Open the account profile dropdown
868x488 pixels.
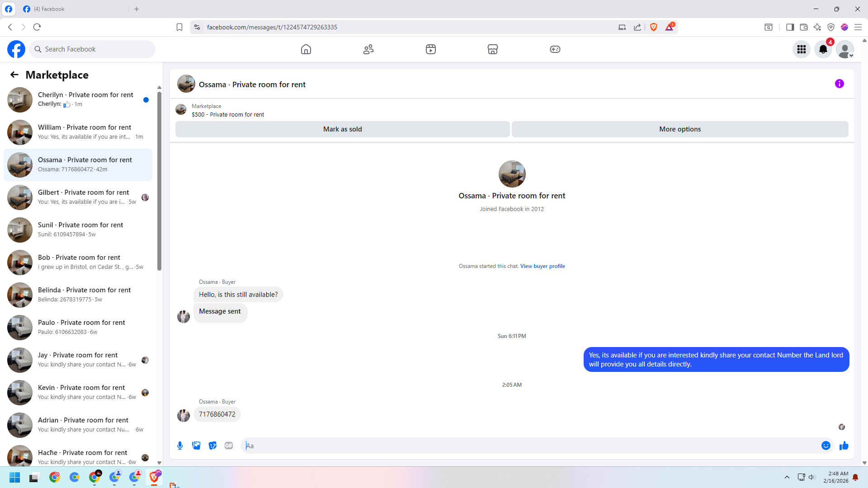click(x=844, y=49)
